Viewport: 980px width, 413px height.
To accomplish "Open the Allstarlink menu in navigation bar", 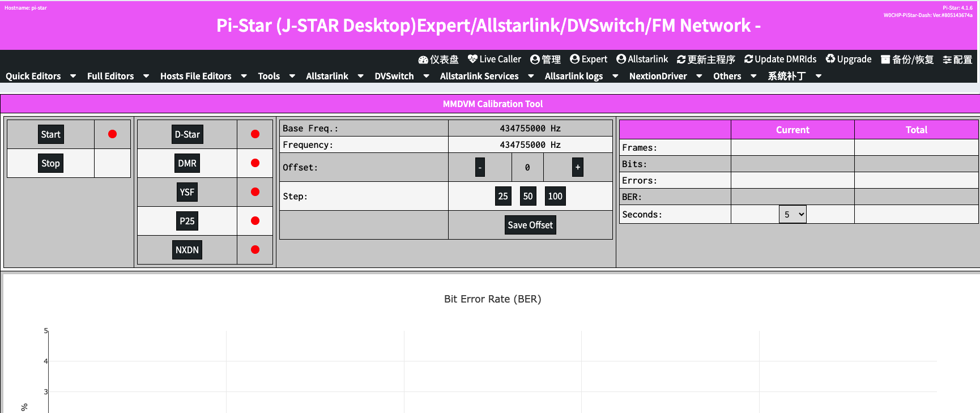I will (327, 76).
